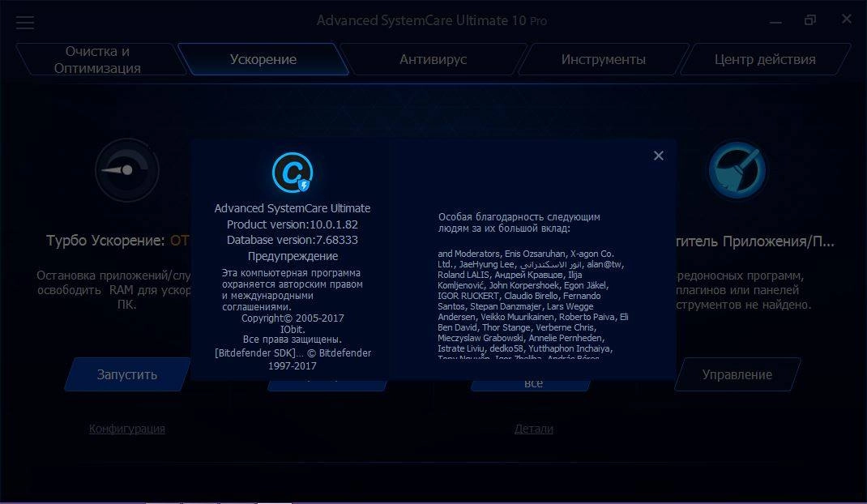
Task: Go to Инструменты tab
Action: tap(603, 59)
